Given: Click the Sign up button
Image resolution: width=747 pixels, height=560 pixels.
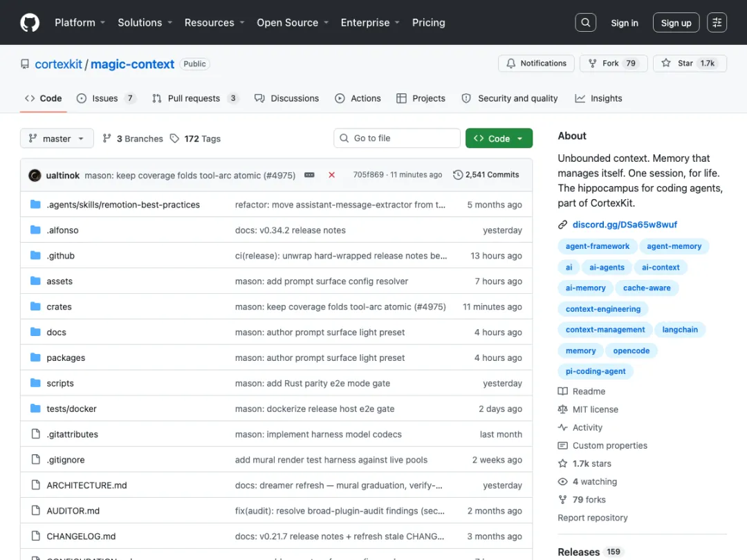Looking at the screenshot, I should (x=676, y=23).
